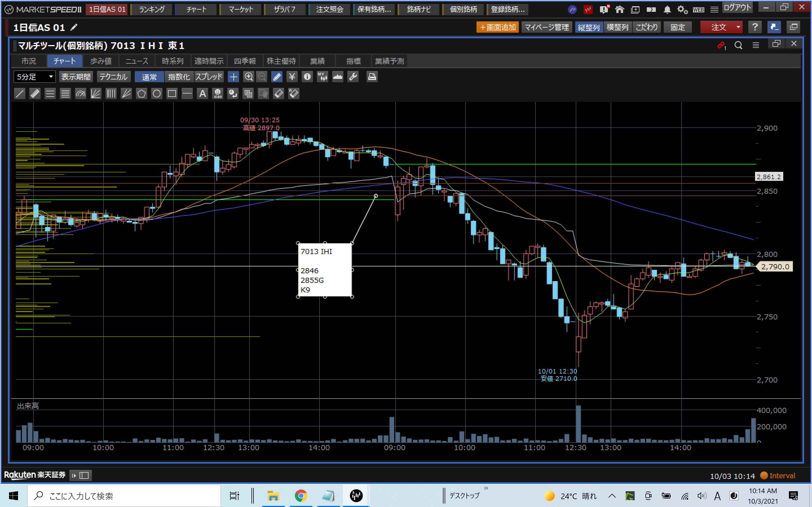Click the ＋画面追加 button
The image size is (812, 507).
click(497, 27)
